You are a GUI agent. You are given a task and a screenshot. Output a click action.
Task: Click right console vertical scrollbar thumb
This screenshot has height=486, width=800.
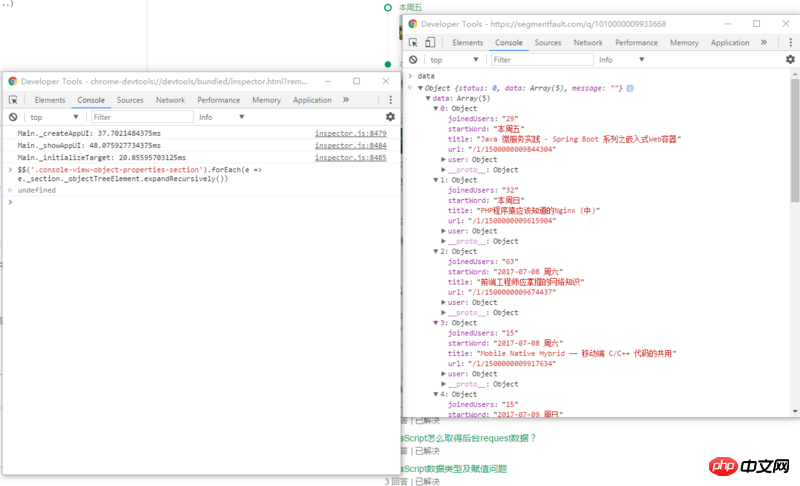[x=795, y=140]
